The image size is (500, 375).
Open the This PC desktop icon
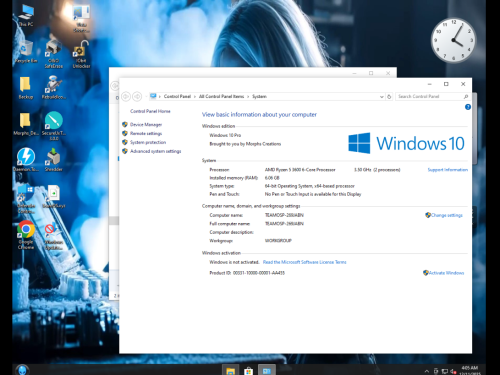pyautogui.click(x=26, y=16)
